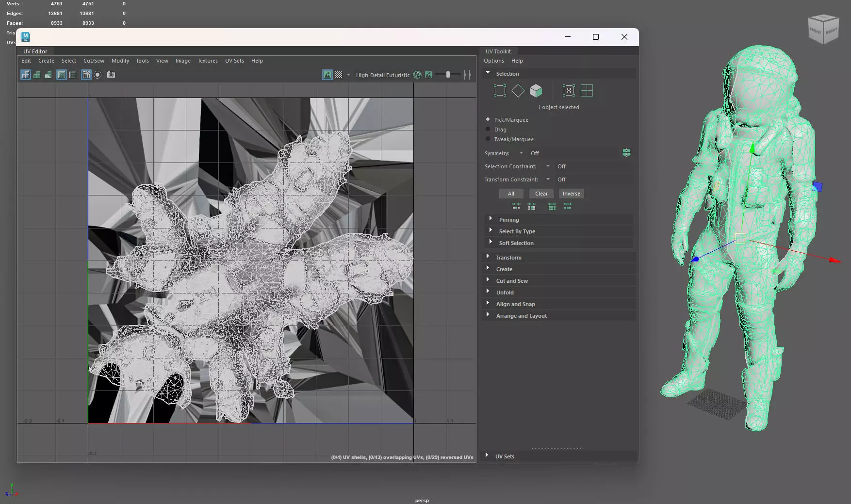Toggle the grid display icon
This screenshot has width=851, height=504.
click(86, 75)
